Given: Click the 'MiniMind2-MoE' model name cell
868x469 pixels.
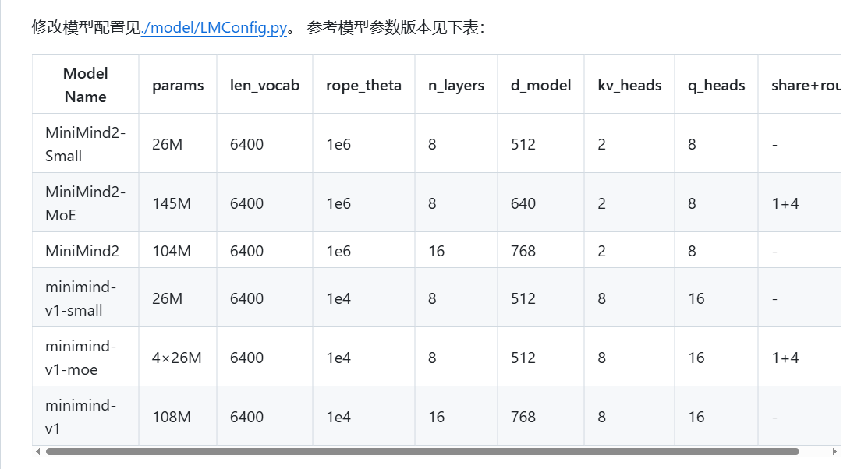Looking at the screenshot, I should pyautogui.click(x=85, y=203).
